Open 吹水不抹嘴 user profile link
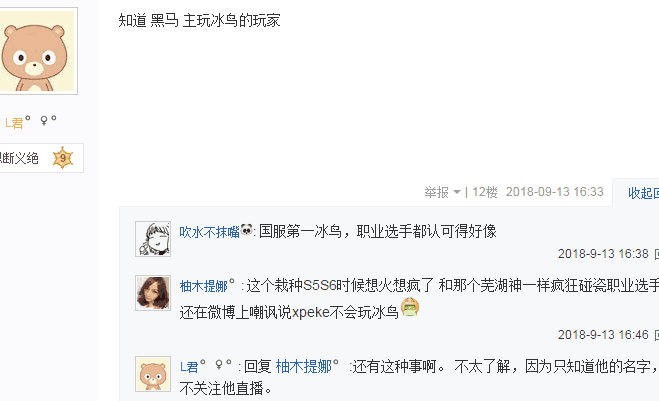 (x=209, y=232)
